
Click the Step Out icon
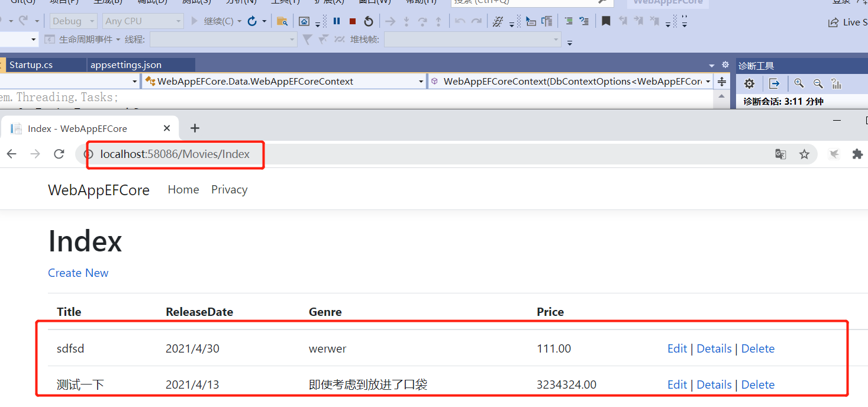pyautogui.click(x=438, y=21)
